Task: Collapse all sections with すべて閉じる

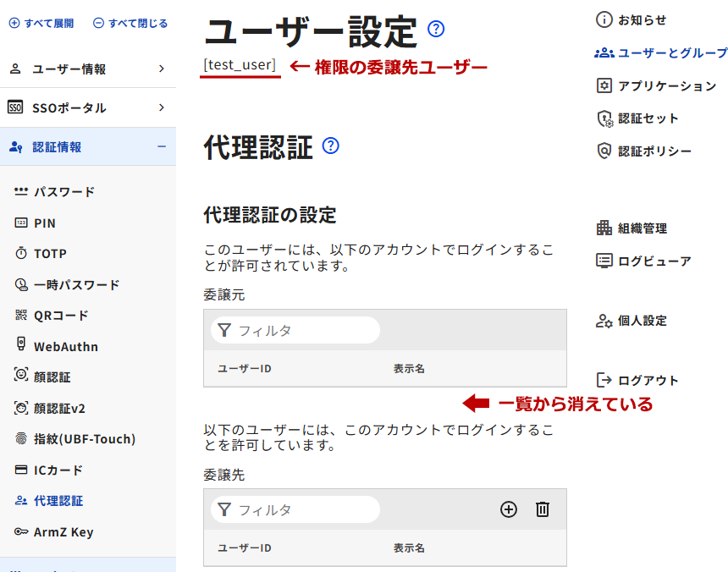Action: 130,24
